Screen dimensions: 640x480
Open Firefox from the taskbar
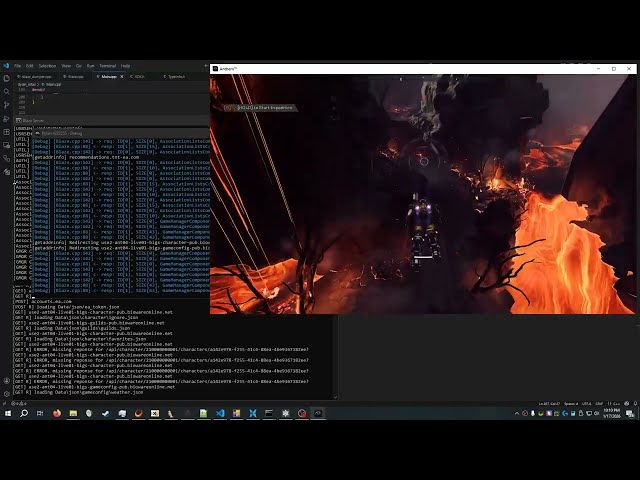tap(57, 413)
